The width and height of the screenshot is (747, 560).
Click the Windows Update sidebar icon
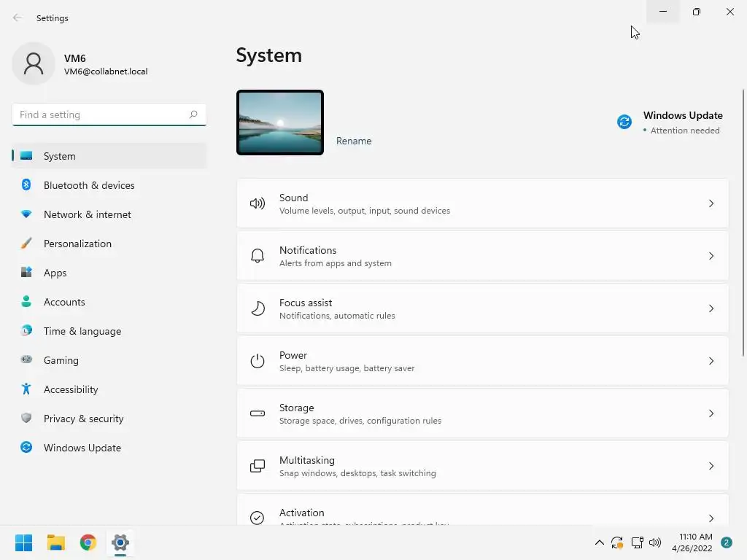click(26, 447)
